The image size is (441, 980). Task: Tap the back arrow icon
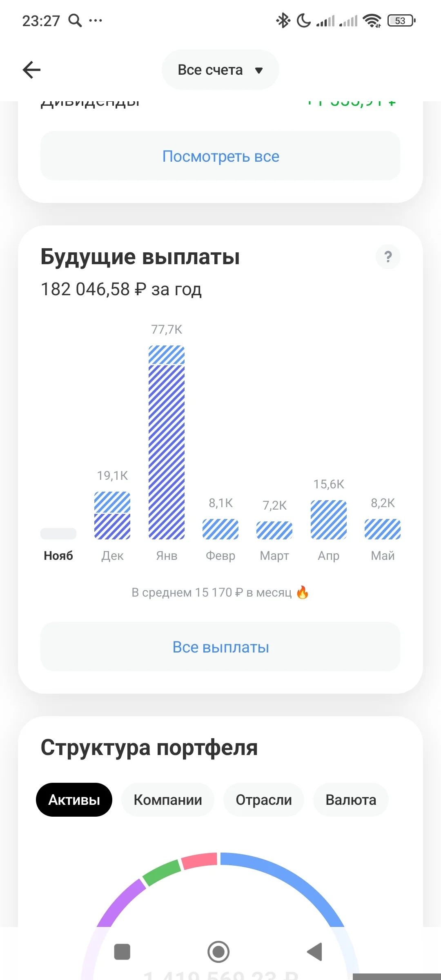pos(31,70)
